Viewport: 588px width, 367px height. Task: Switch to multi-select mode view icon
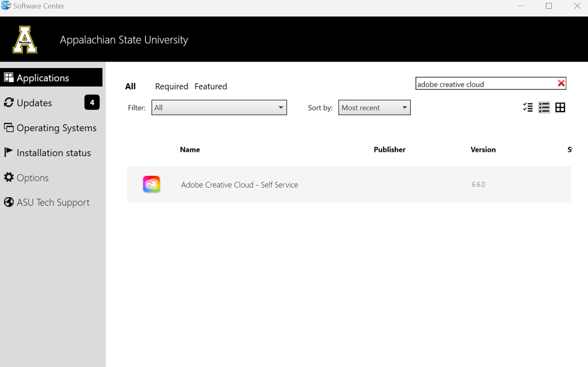[527, 108]
